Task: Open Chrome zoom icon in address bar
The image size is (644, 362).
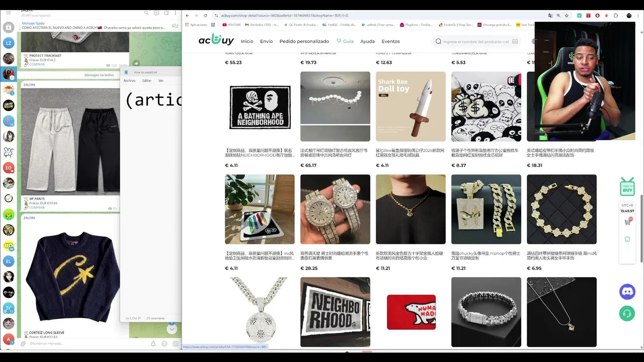Action: [558, 16]
